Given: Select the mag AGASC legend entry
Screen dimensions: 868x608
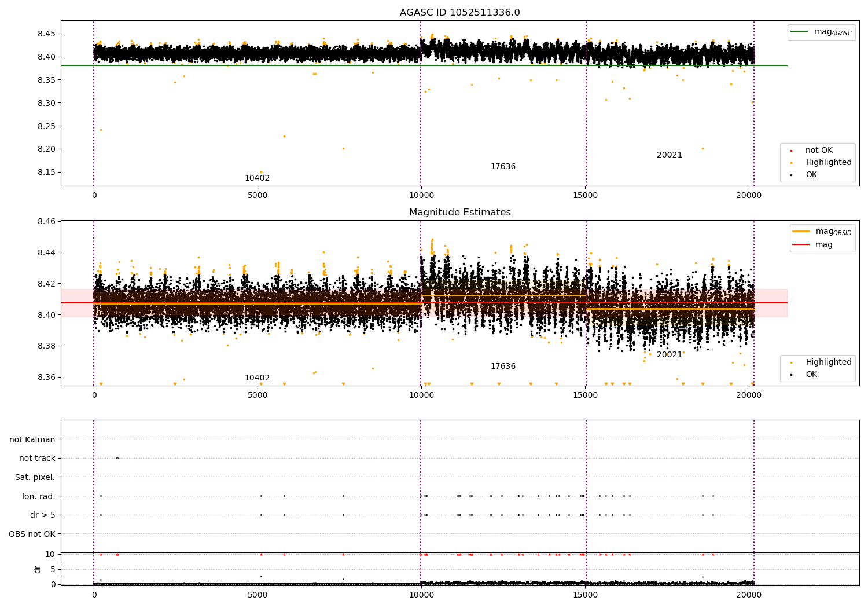Looking at the screenshot, I should 821,32.
